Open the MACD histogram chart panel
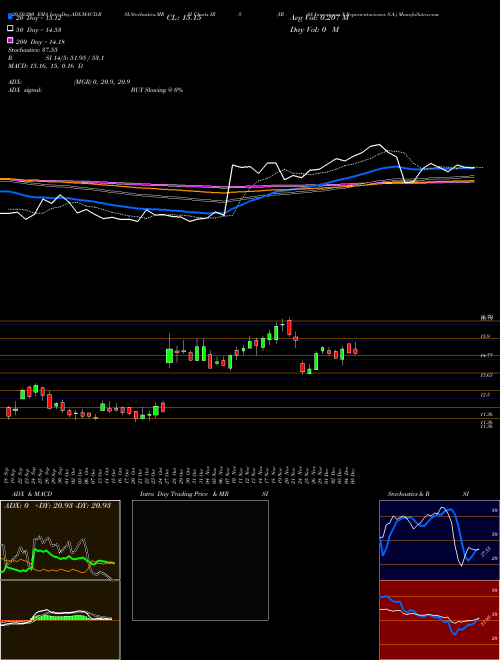 click(x=60, y=620)
